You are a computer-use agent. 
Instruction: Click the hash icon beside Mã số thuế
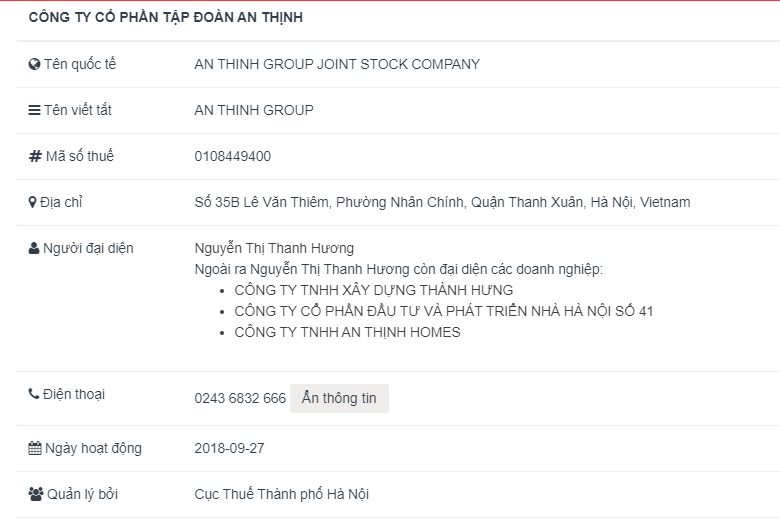pyautogui.click(x=35, y=156)
